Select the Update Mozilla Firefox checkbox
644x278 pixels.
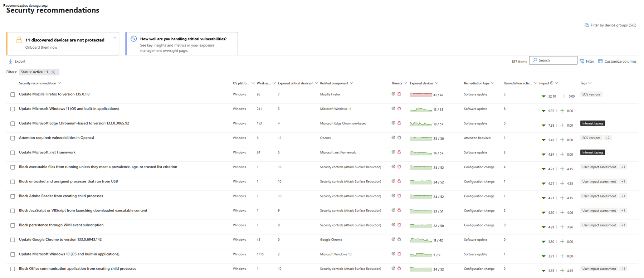[x=13, y=95]
